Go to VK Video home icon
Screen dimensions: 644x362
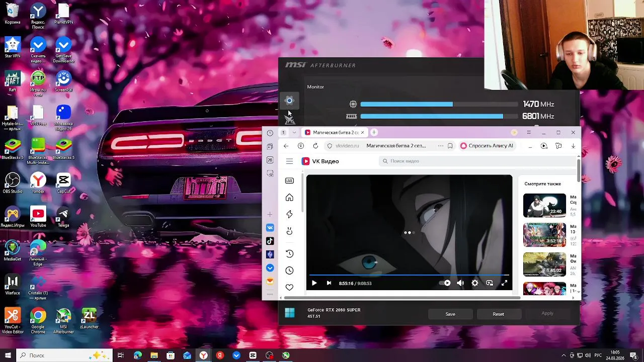click(x=289, y=198)
